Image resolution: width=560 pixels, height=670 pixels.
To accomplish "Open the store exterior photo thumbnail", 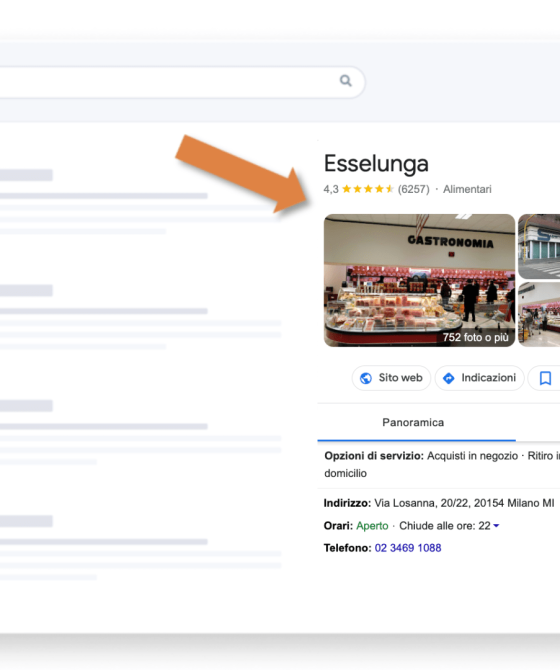I will pos(539,246).
